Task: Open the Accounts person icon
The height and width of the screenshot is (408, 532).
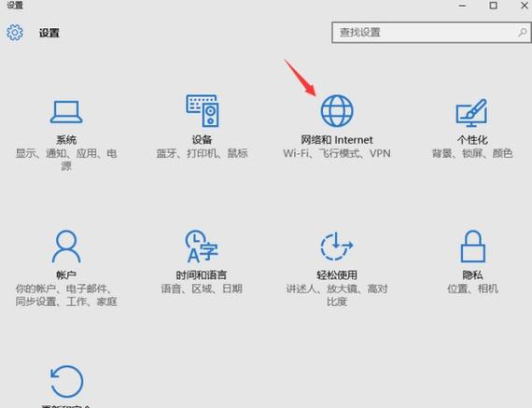Action: click(66, 246)
